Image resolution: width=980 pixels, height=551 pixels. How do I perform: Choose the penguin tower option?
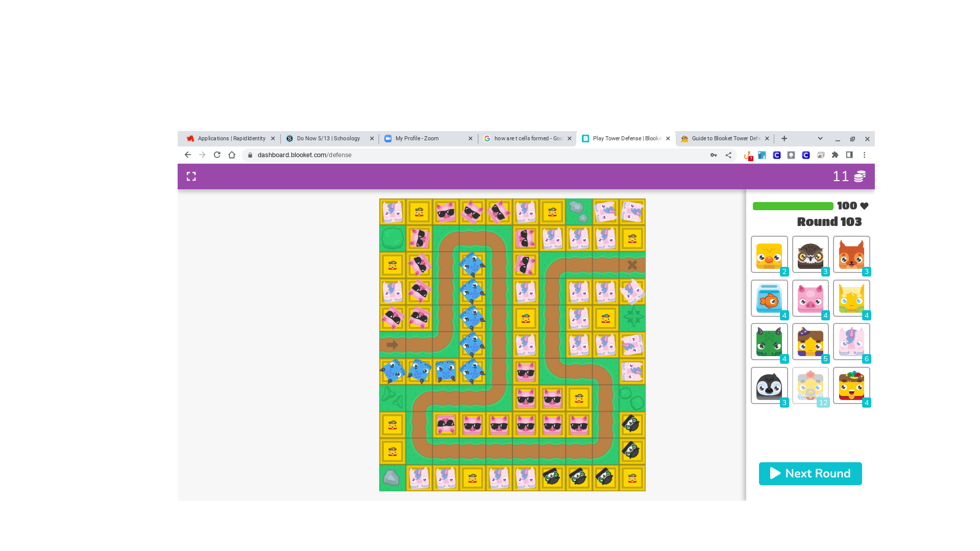click(x=769, y=385)
